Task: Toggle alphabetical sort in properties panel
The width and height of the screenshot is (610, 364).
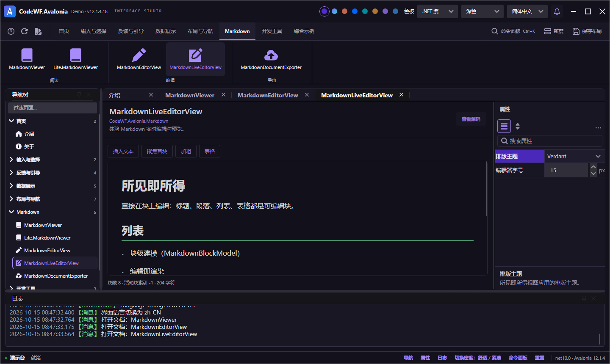Action: click(518, 126)
